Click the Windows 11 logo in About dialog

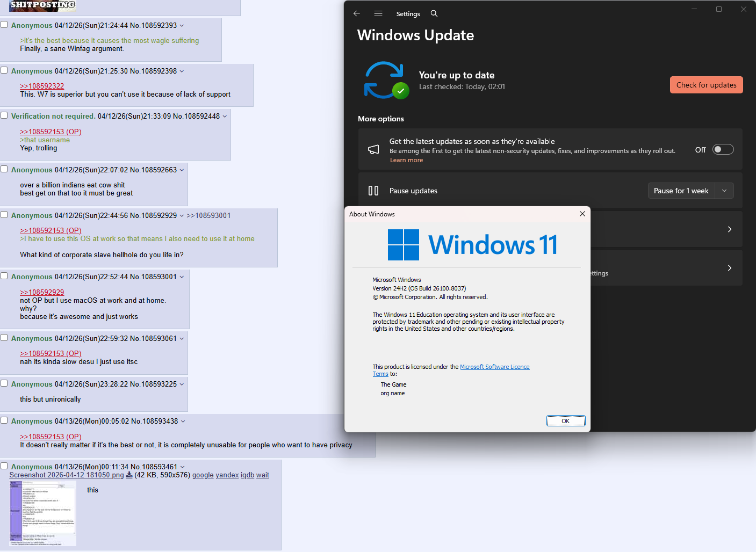472,244
